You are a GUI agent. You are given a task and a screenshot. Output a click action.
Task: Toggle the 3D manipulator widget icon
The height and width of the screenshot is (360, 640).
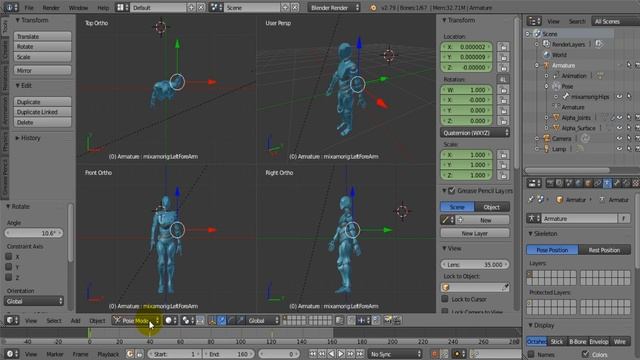tap(212, 320)
